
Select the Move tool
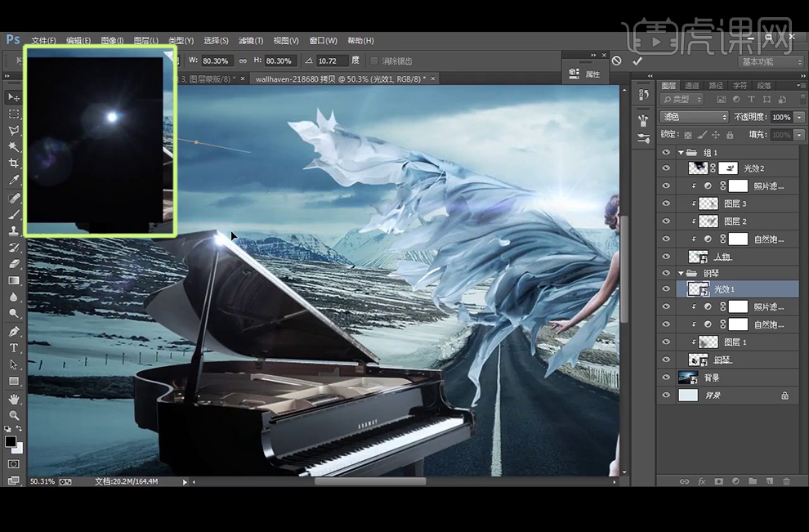(13, 97)
